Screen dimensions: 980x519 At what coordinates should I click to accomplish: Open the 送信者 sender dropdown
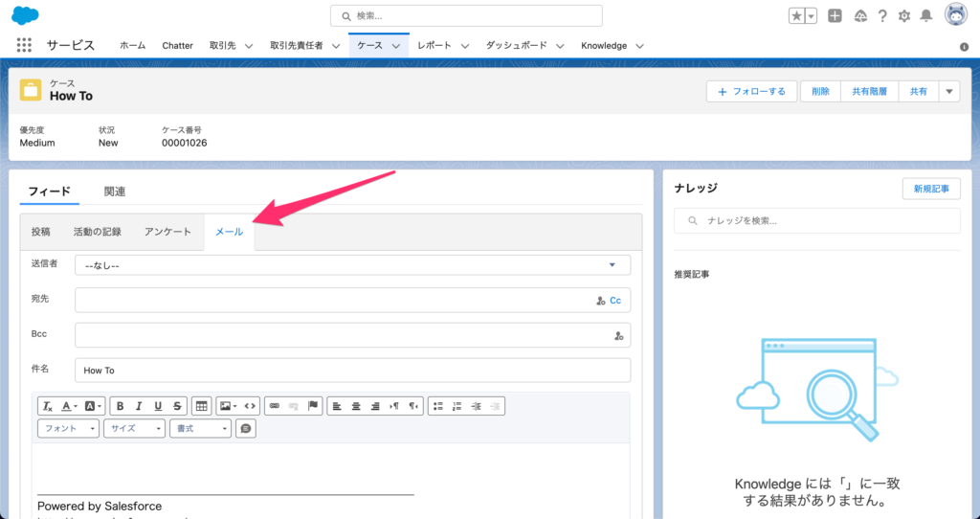[x=352, y=265]
